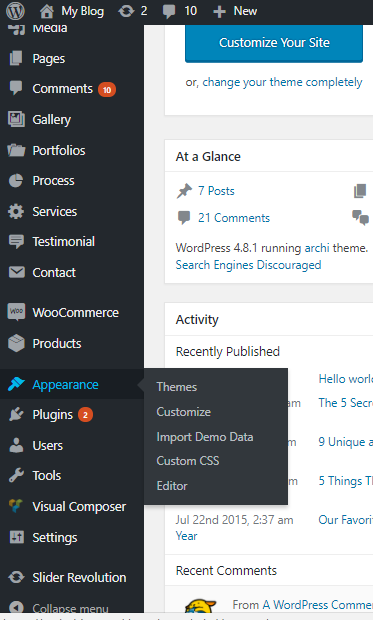Open the 21 Comments link
The height and width of the screenshot is (620, 373).
pyautogui.click(x=234, y=217)
